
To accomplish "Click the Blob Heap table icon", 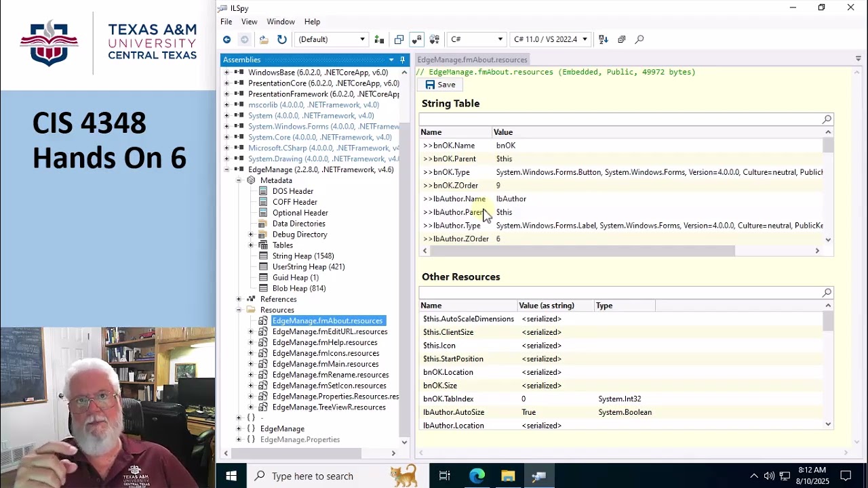I will (x=264, y=288).
